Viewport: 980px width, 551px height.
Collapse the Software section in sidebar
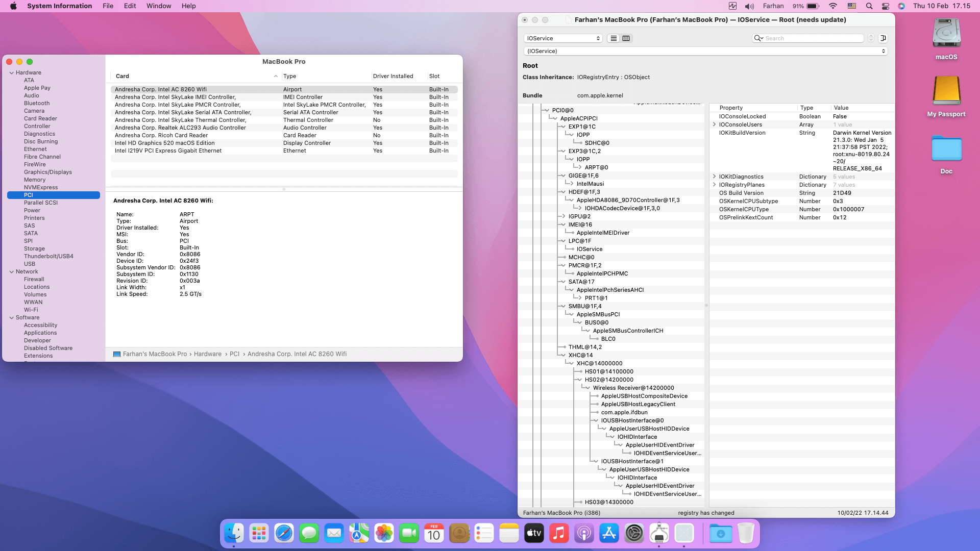11,317
